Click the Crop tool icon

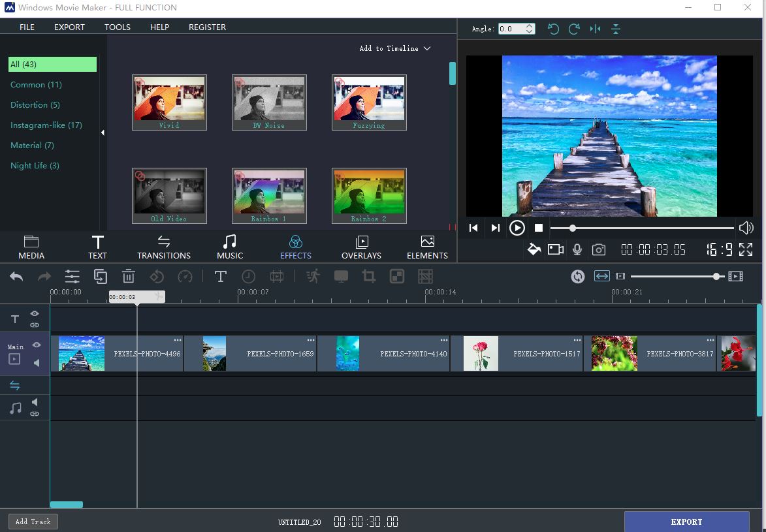click(x=369, y=276)
